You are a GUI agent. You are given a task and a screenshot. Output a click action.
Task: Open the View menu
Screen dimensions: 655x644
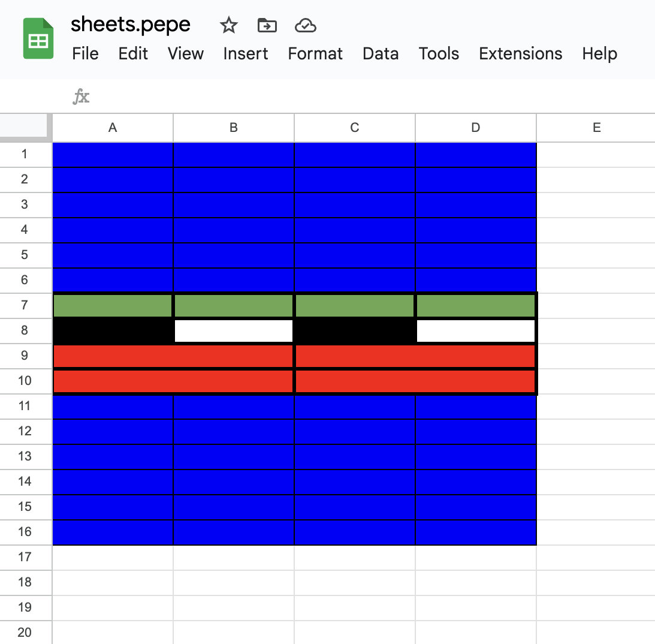coord(185,53)
